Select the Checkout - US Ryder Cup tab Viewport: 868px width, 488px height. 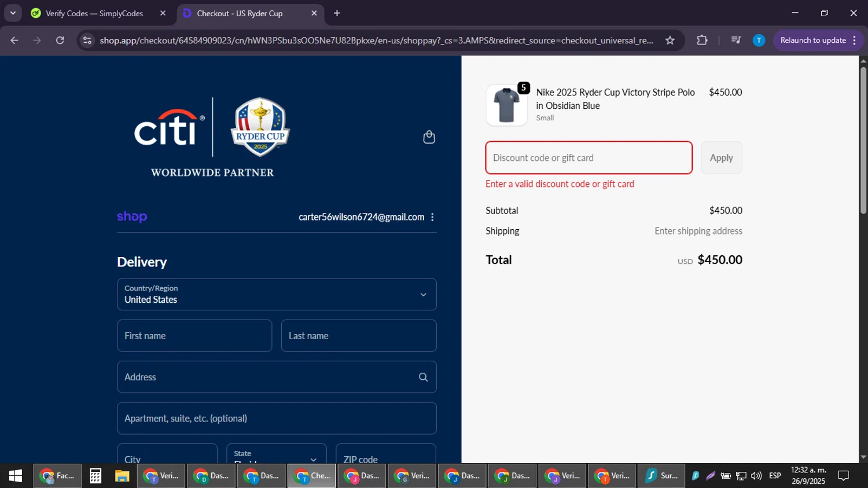[240, 13]
